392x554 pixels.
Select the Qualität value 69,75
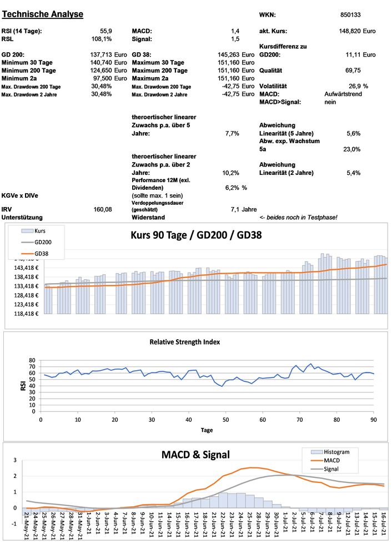(353, 71)
